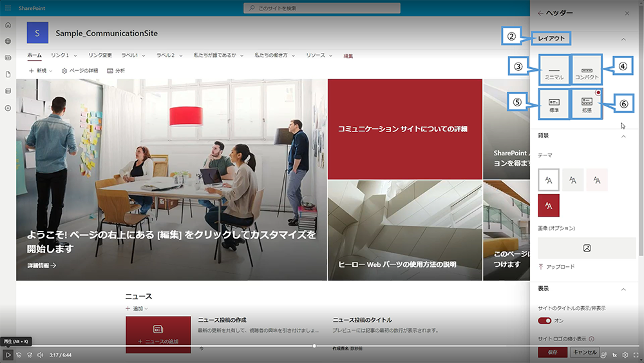
Task: Change the 1x playback speed
Action: (615, 355)
